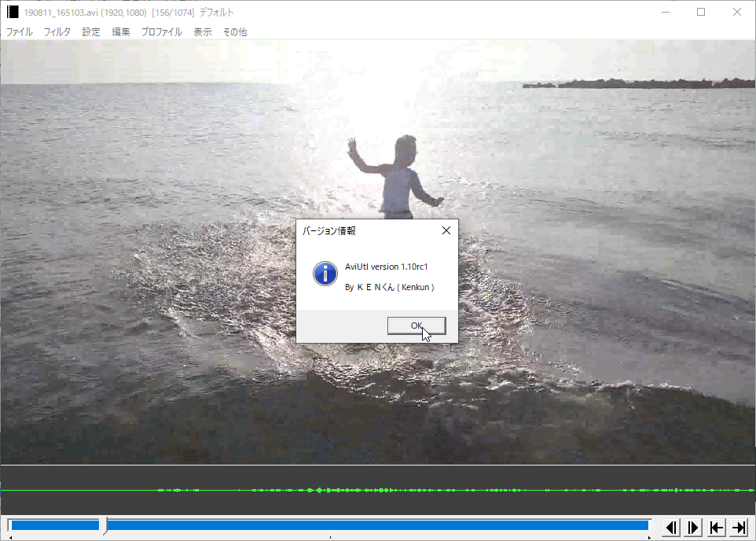
Task: Step back one frame with the left-arrow button
Action: [670, 527]
